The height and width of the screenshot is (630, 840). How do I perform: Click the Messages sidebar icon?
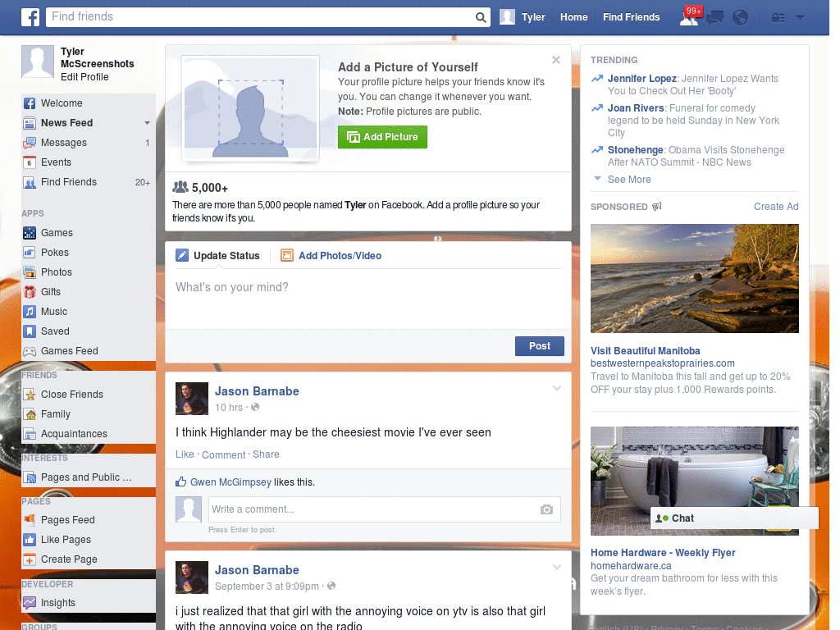(x=30, y=143)
